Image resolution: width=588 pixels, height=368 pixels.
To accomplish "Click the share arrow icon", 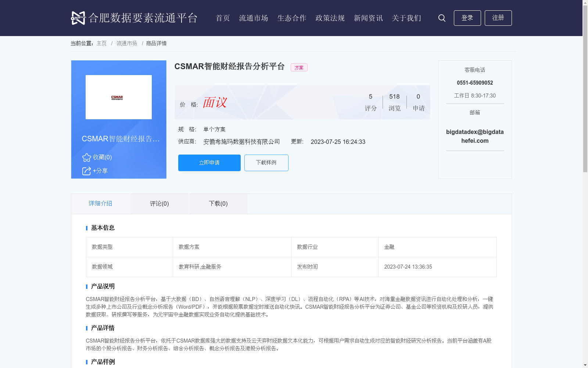I will pyautogui.click(x=86, y=171).
